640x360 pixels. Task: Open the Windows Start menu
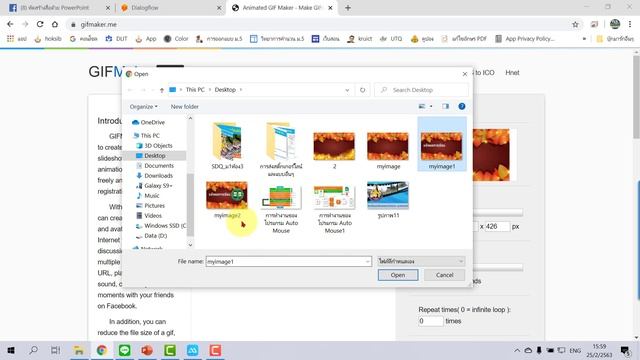coord(11,350)
